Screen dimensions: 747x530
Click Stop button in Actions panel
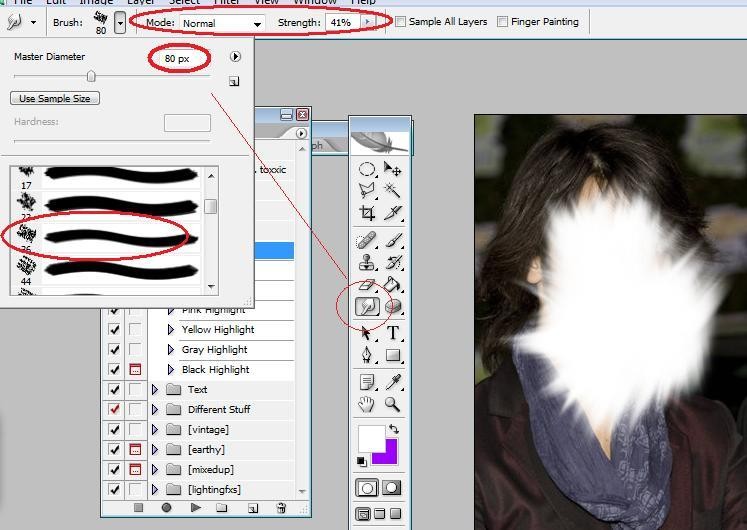(139, 508)
